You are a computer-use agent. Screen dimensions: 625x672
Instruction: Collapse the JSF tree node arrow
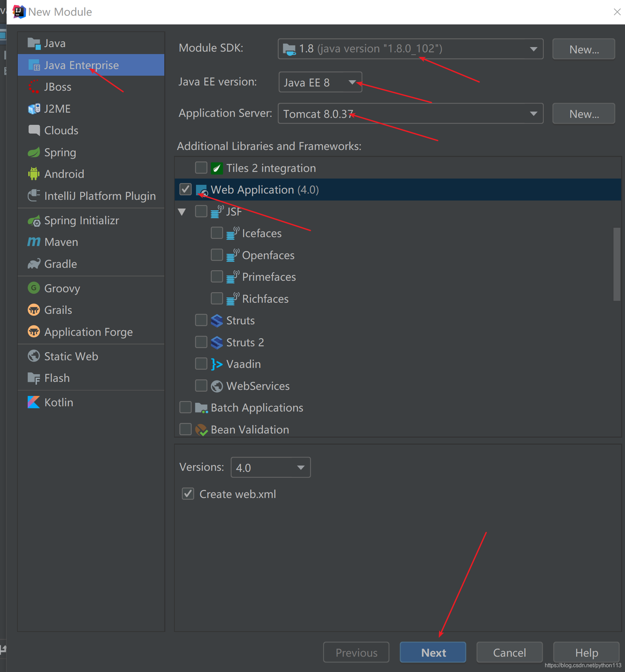coord(182,212)
